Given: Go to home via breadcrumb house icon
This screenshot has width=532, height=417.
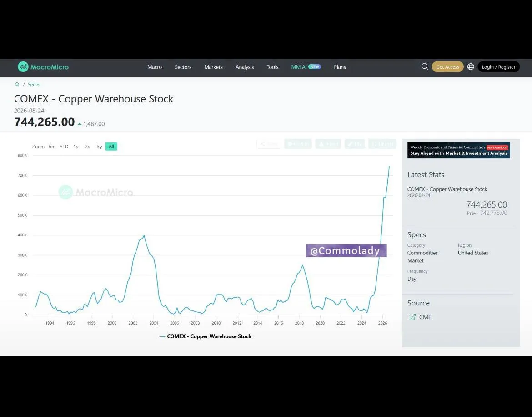Looking at the screenshot, I should coord(17,84).
